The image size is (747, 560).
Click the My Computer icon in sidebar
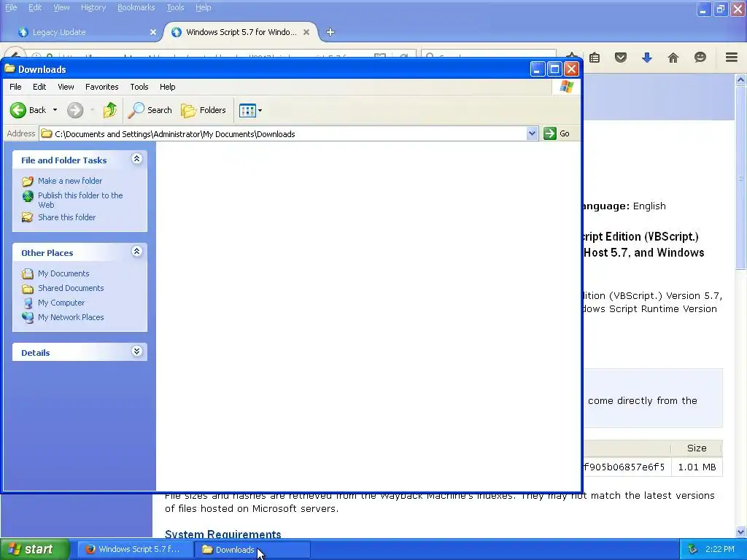tap(28, 303)
